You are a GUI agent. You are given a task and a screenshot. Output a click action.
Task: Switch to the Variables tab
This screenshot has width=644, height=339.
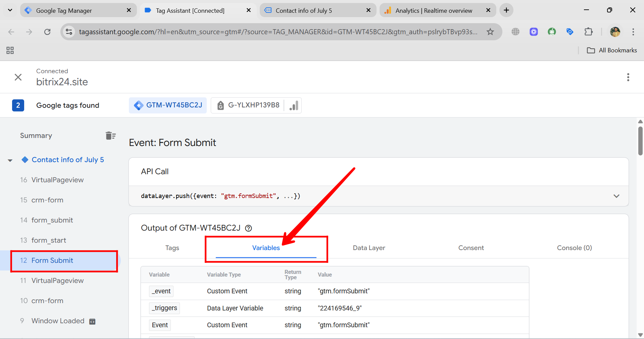266,248
